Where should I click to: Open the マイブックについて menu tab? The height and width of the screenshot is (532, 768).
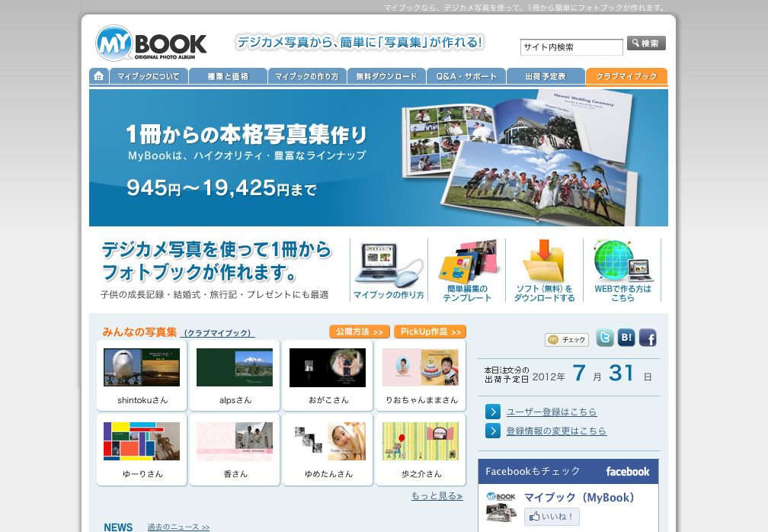(x=149, y=76)
